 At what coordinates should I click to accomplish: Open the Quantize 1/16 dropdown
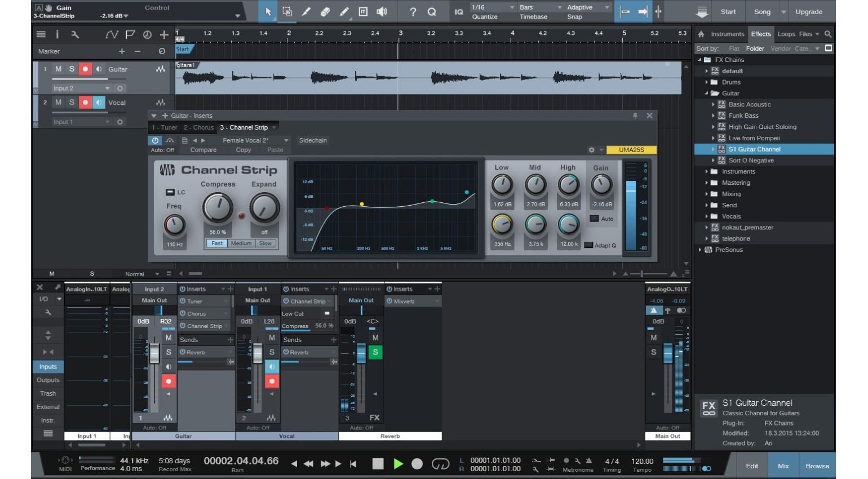tap(493, 7)
